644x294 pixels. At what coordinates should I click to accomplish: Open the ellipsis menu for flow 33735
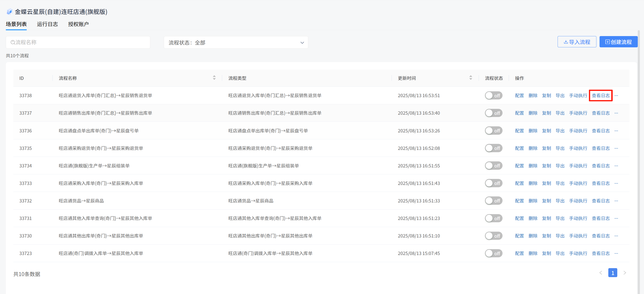[616, 148]
